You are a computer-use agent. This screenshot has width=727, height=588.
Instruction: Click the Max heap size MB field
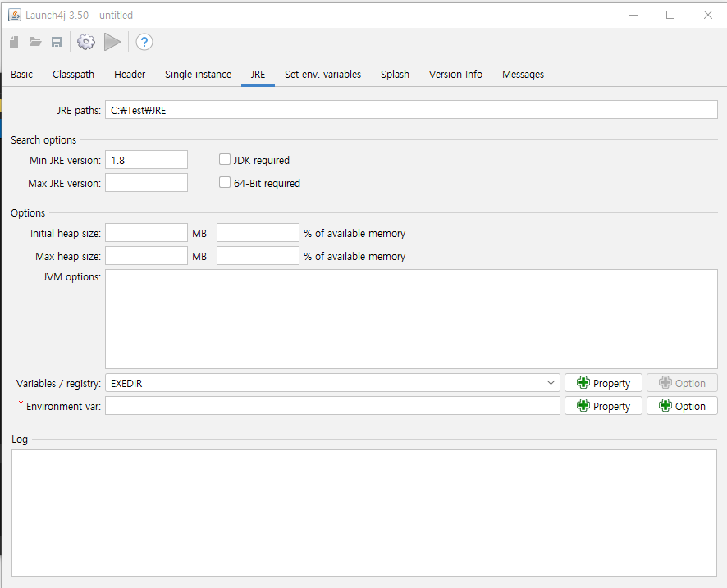point(147,256)
